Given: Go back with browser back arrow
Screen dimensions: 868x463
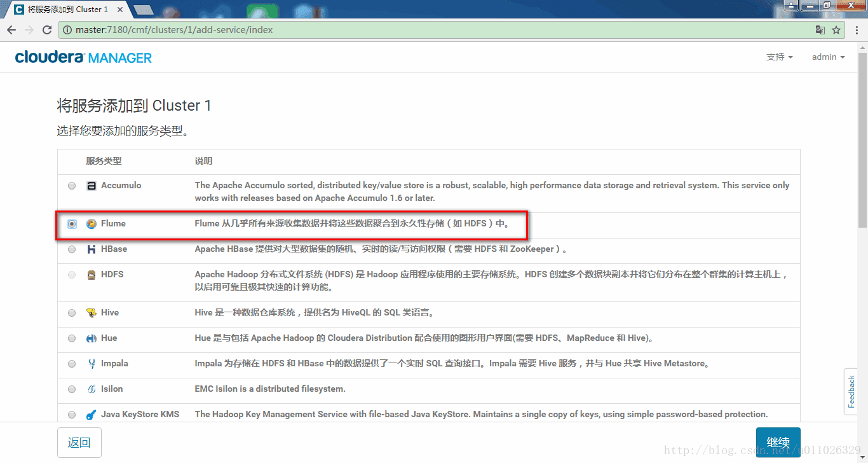Looking at the screenshot, I should pyautogui.click(x=11, y=30).
